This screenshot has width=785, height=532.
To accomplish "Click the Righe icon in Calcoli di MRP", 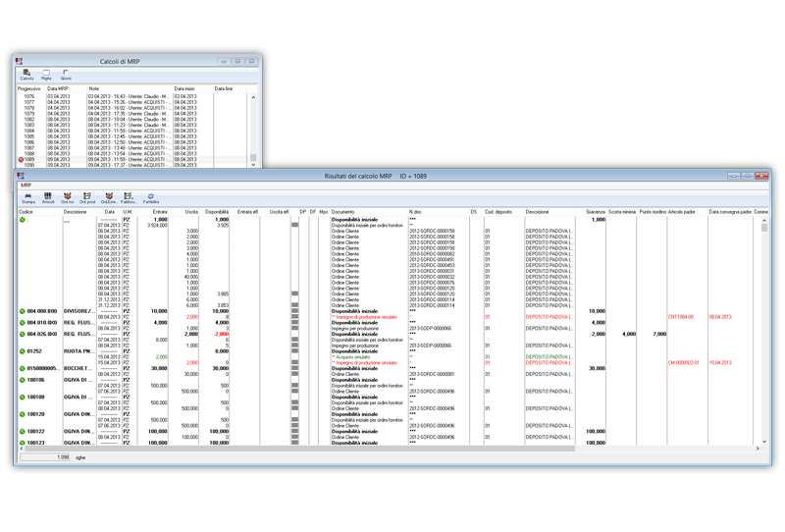I will click(x=46, y=73).
